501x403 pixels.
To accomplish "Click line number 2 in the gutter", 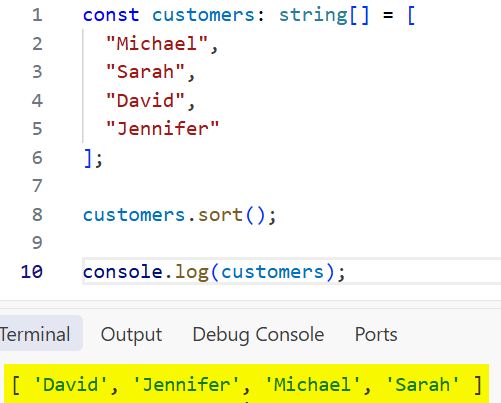I will 37,44.
